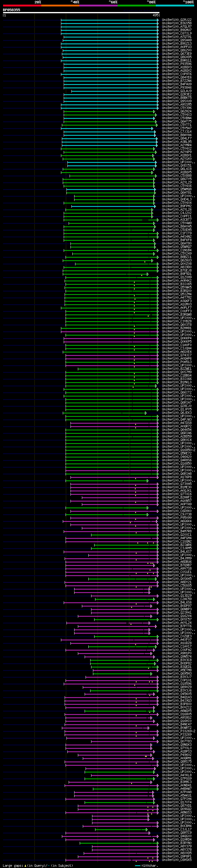Image resolution: width=197 pixels, height=868 pixels.
Task: Click the green arrowhead on the UniRef100_C9JT38 row
Action: (x=147, y=514)
